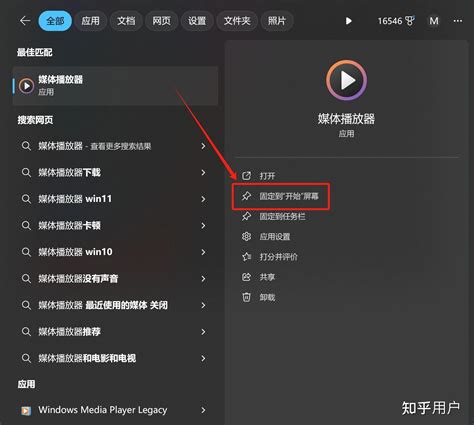Click the gear icon beside 应用设置
The width and height of the screenshot is (474, 425).
coord(246,237)
